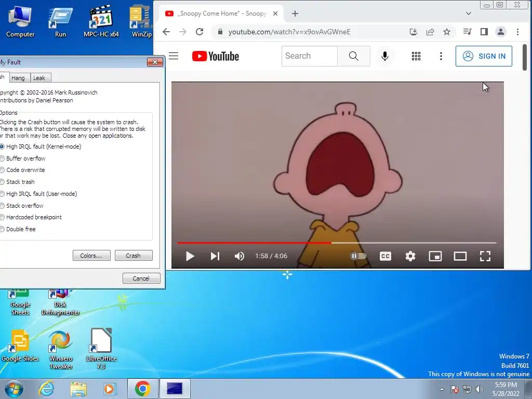
Task: Open Chrome three-dot menu
Action: [517, 32]
